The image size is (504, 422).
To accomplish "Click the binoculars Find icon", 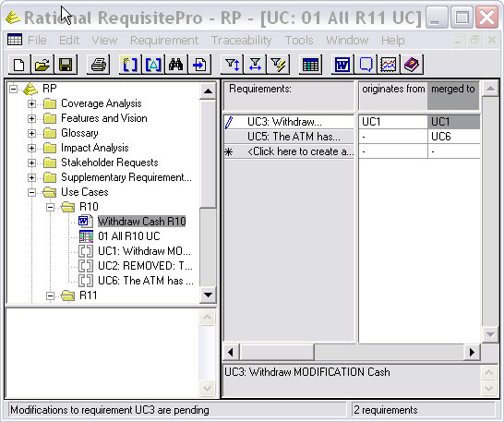I will pos(175,65).
